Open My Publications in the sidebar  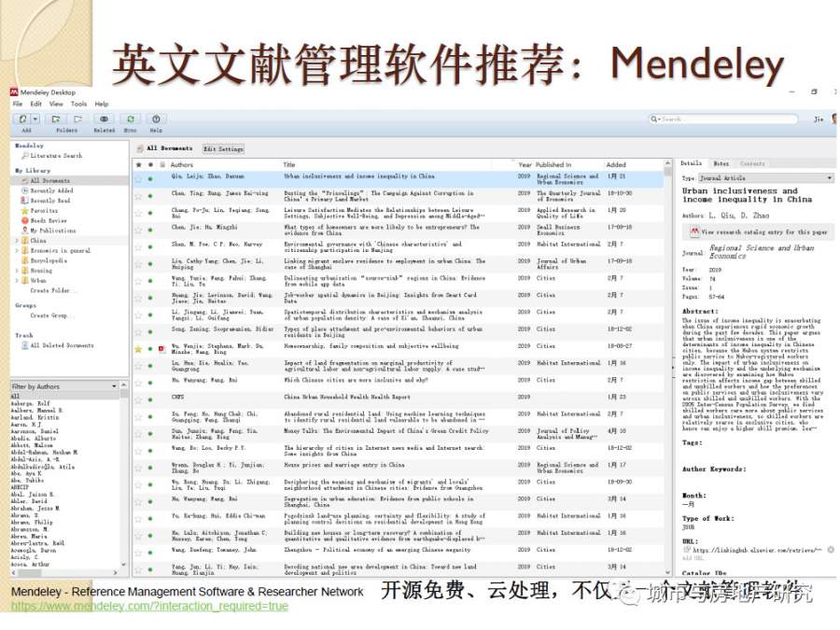[x=49, y=231]
